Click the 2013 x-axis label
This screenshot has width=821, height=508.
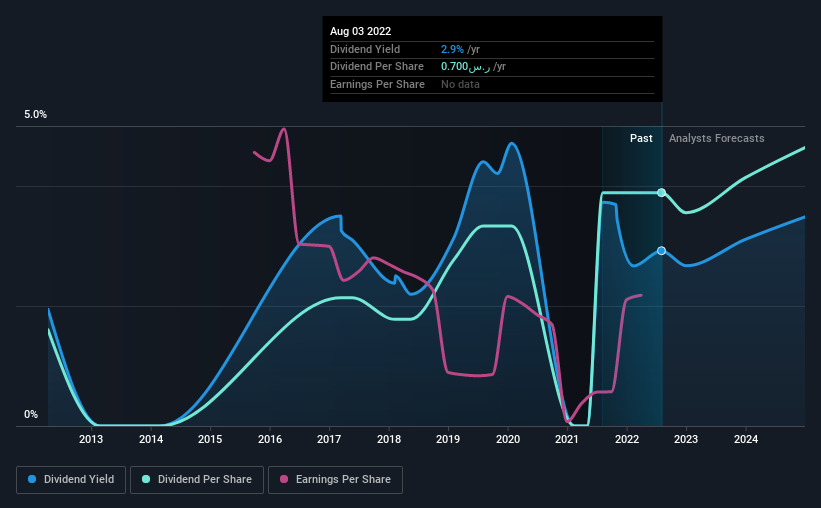(91, 439)
